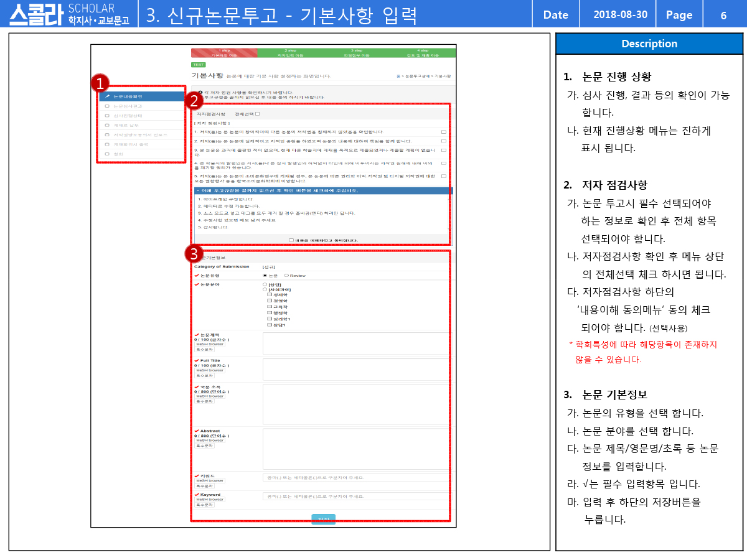Click the green TEST badge
Image resolution: width=747 pixels, height=560 pixels.
point(199,65)
